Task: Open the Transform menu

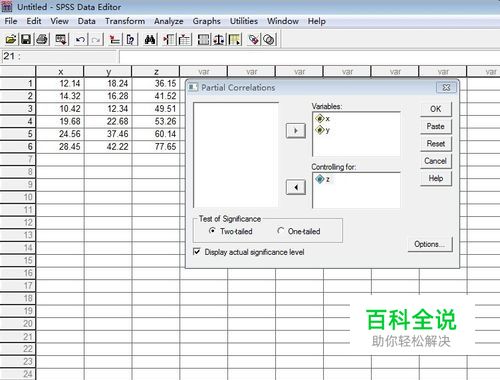Action: (x=125, y=21)
